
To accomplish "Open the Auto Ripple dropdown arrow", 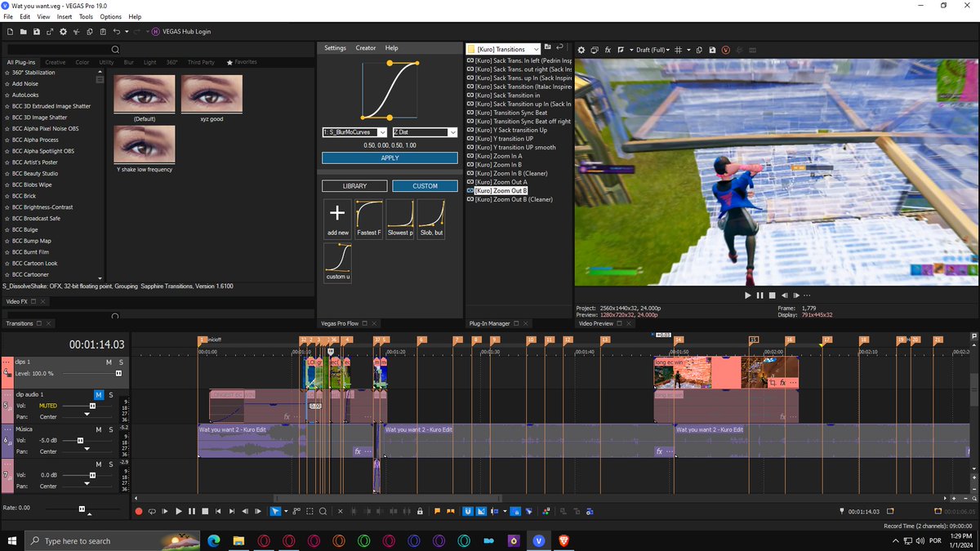I will [504, 511].
